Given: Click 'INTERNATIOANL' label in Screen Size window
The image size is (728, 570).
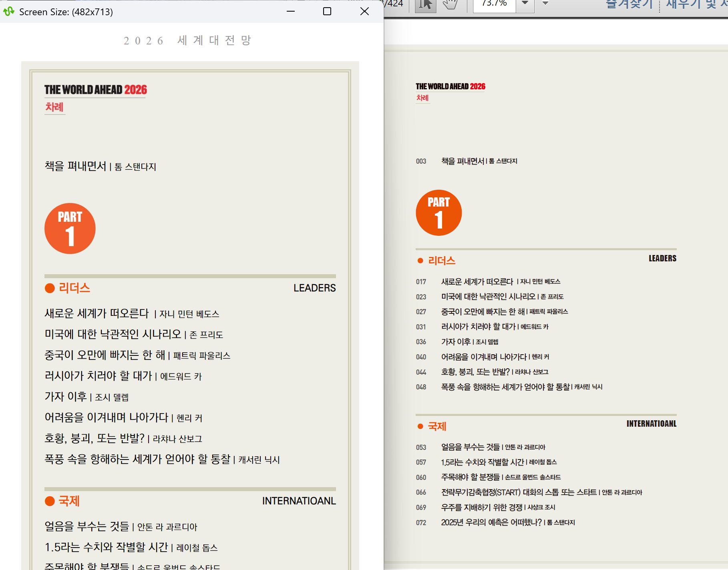Looking at the screenshot, I should click(x=299, y=501).
